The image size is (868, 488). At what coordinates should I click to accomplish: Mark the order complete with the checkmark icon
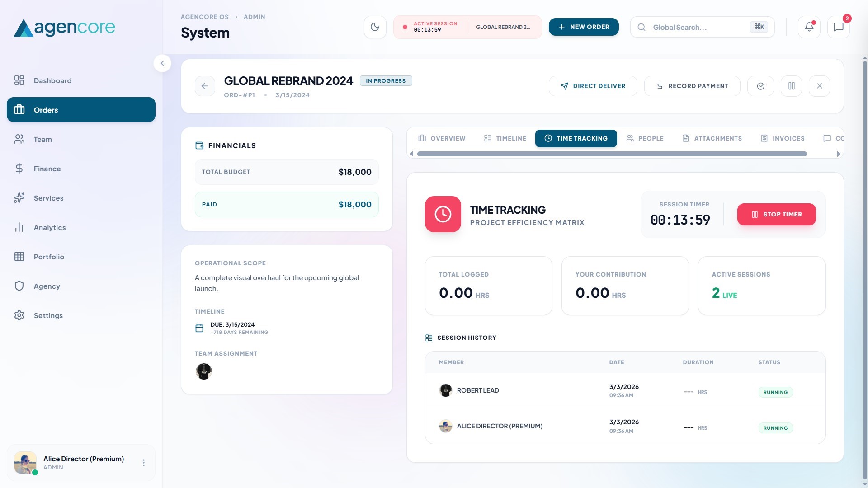pyautogui.click(x=760, y=86)
